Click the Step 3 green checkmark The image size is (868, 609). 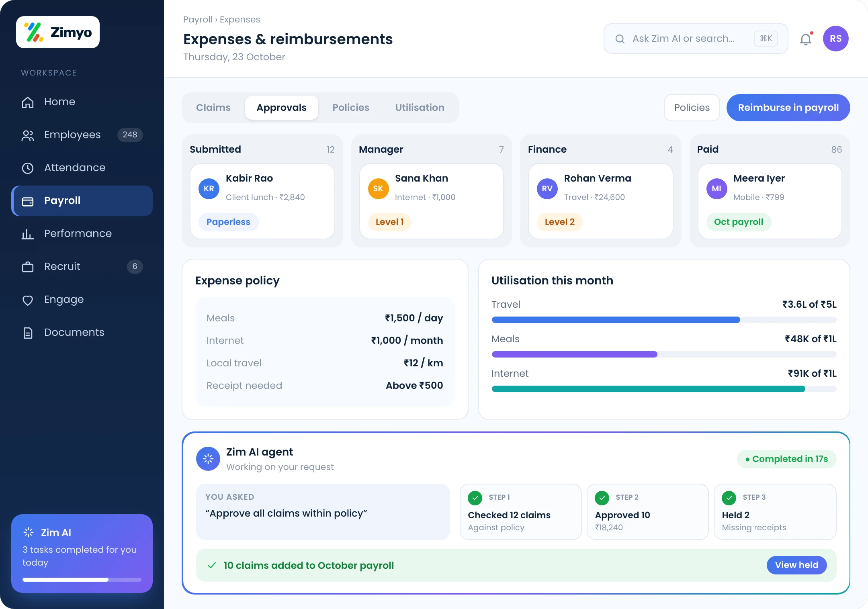tap(729, 498)
